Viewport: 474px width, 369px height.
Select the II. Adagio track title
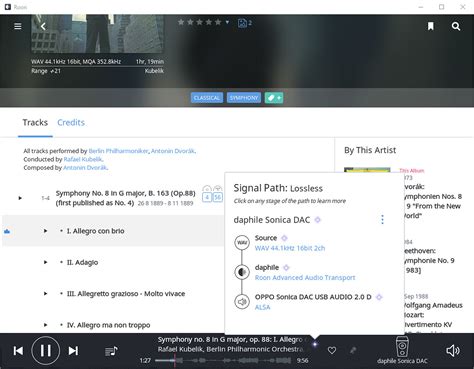(x=82, y=262)
